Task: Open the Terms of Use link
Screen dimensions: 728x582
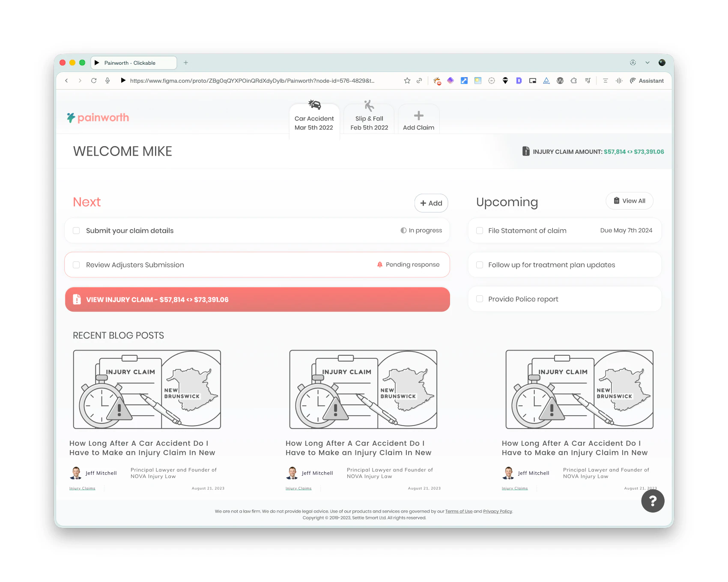Action: tap(459, 511)
